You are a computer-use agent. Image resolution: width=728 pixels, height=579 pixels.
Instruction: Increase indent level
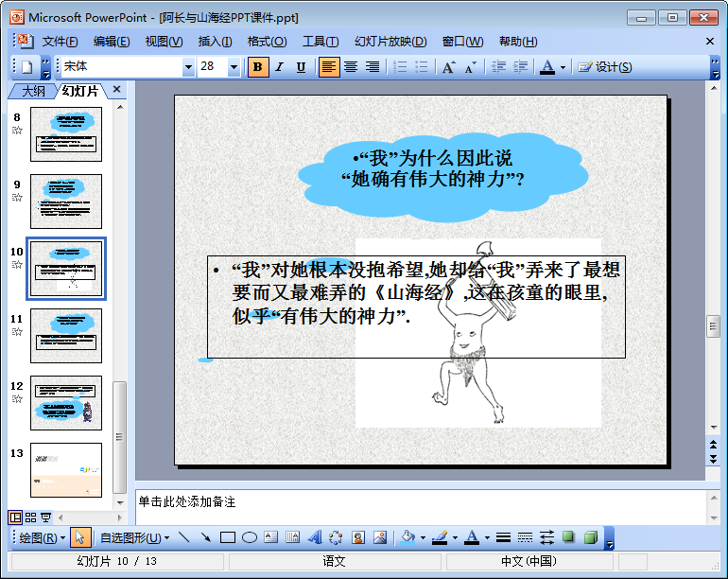pos(520,67)
